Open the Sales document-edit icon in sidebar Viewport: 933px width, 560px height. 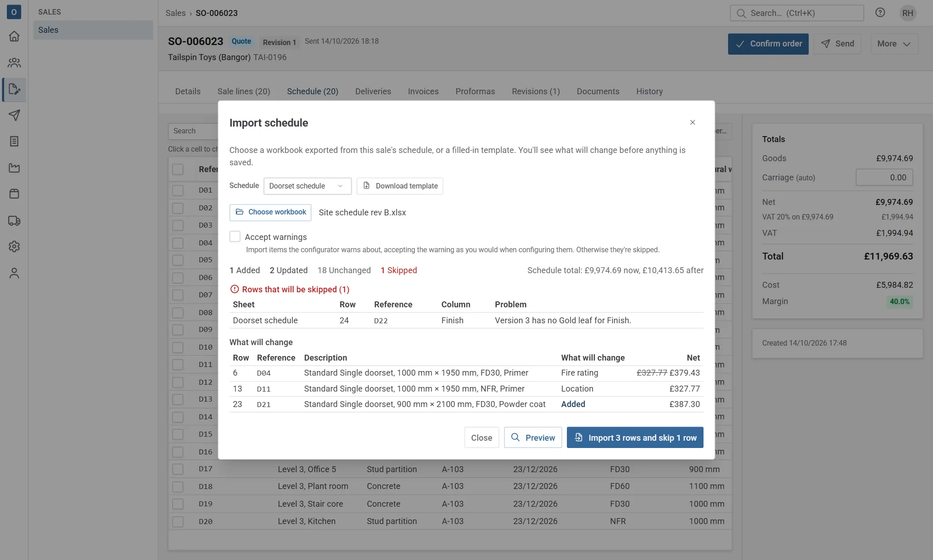(x=14, y=89)
